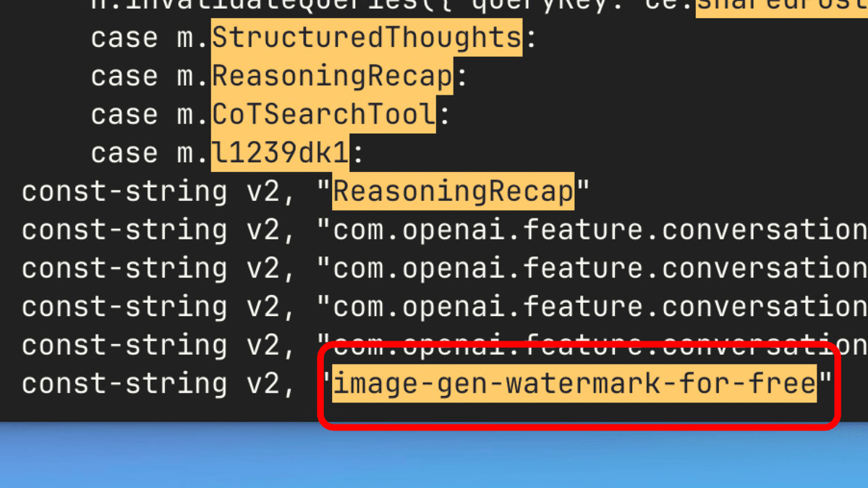This screenshot has width=868, height=488.
Task: Click const-string on the "ReasoningRecap" line
Action: click(123, 192)
